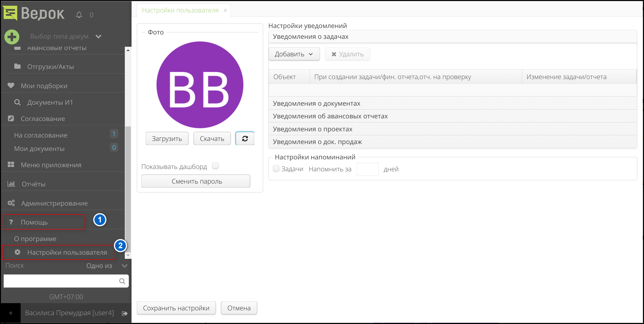
Task: Check the Задачи reminder checkbox
Action: pos(276,168)
